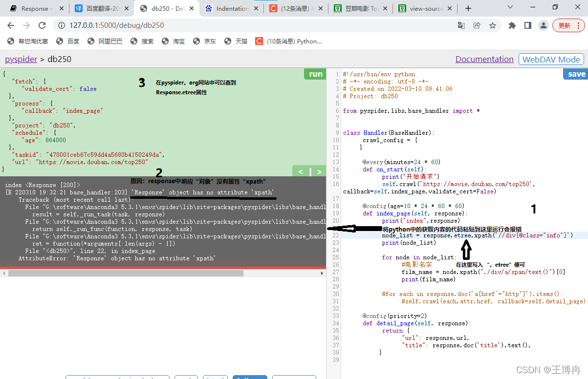Click the '"validate_cert": false' JSON line
The width and height of the screenshot is (588, 379).
[x=59, y=89]
